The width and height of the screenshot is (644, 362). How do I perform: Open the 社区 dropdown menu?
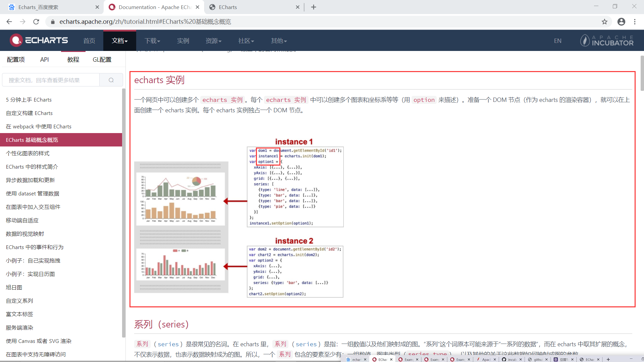pyautogui.click(x=246, y=41)
